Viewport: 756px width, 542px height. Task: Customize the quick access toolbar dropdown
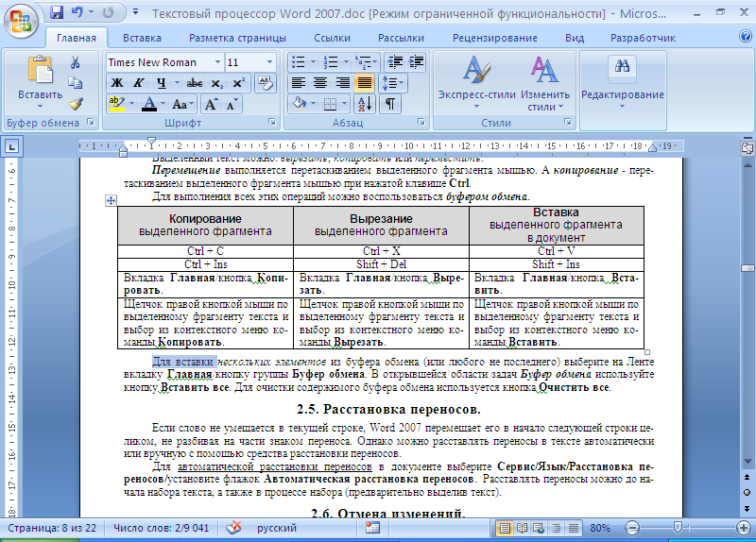[135, 12]
